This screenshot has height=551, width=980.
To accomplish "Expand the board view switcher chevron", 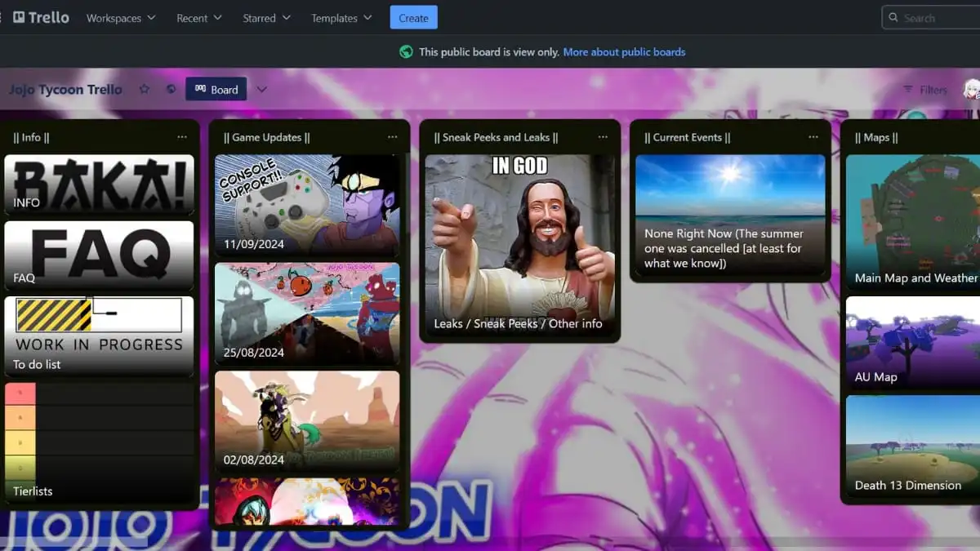I will pos(261,90).
